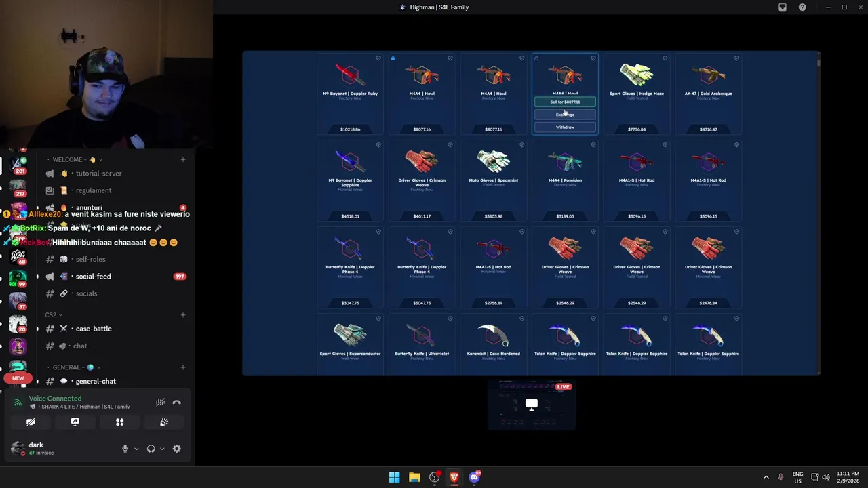868x488 pixels.
Task: Select the server icon with 201 badge
Action: click(18, 164)
